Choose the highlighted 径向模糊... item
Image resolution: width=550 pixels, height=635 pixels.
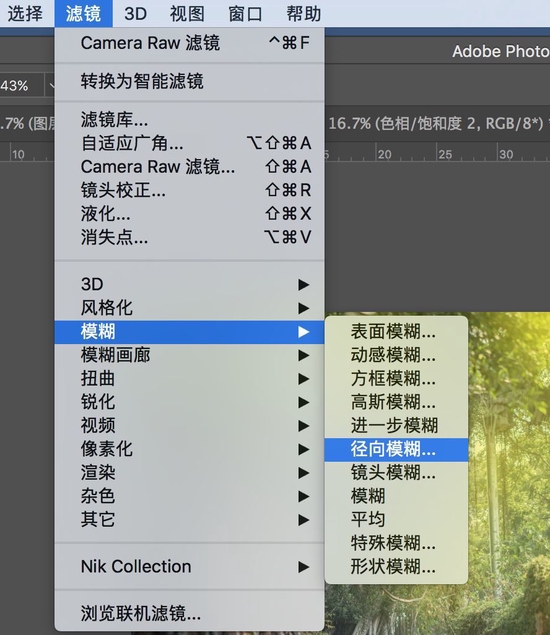click(x=396, y=450)
